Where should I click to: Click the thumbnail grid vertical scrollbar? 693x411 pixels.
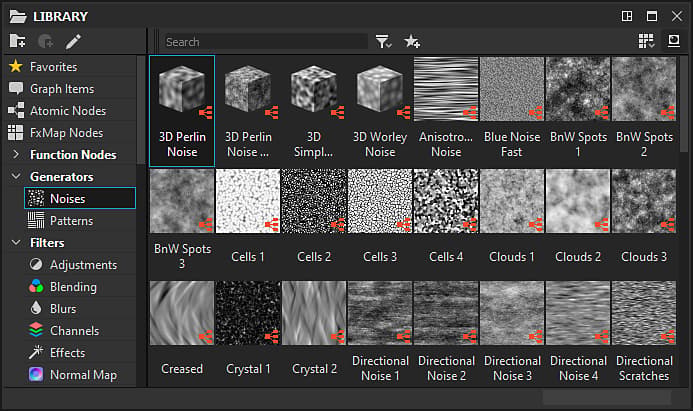coord(684,104)
